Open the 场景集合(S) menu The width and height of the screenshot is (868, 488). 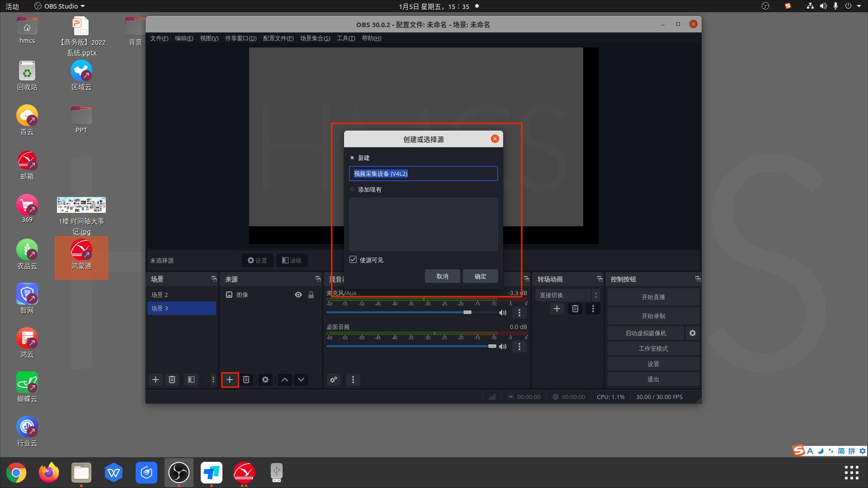pos(315,38)
